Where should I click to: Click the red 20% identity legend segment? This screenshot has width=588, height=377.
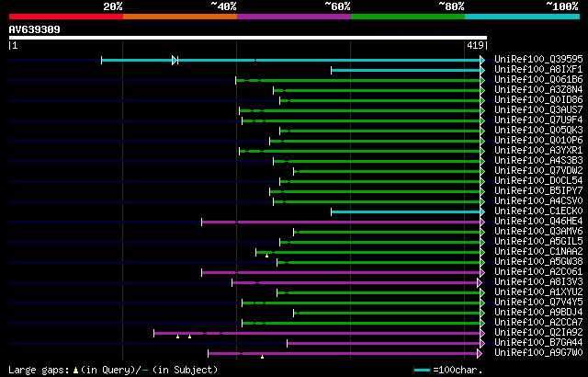66,17
